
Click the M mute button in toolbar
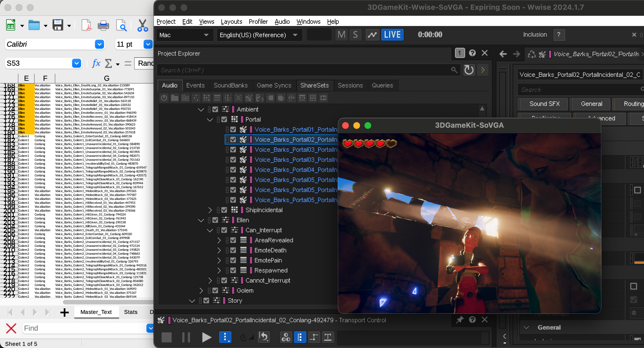(342, 35)
